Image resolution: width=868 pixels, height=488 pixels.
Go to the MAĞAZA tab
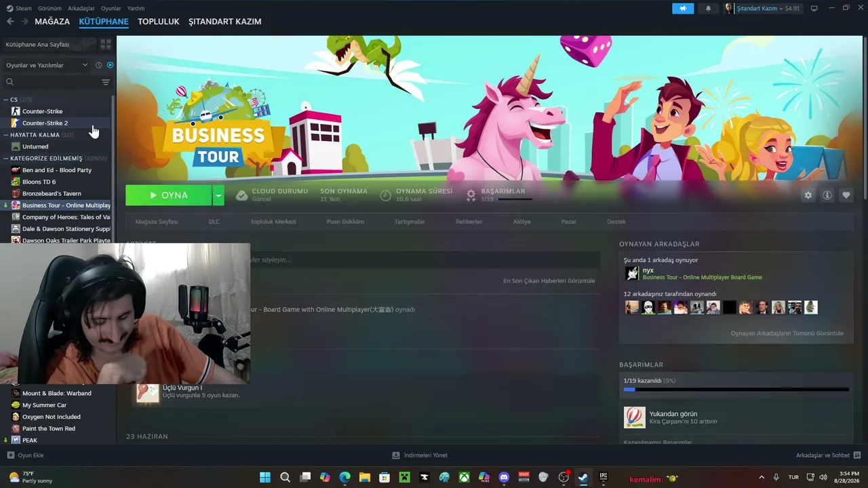(x=52, y=22)
